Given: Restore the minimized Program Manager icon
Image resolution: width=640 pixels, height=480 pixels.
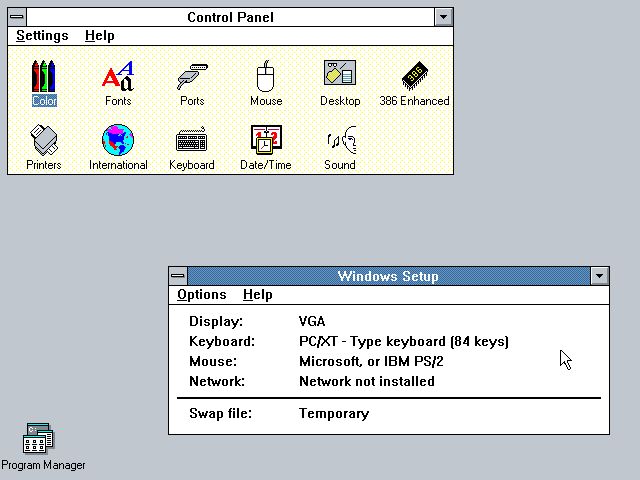Looking at the screenshot, I should pyautogui.click(x=40, y=438).
